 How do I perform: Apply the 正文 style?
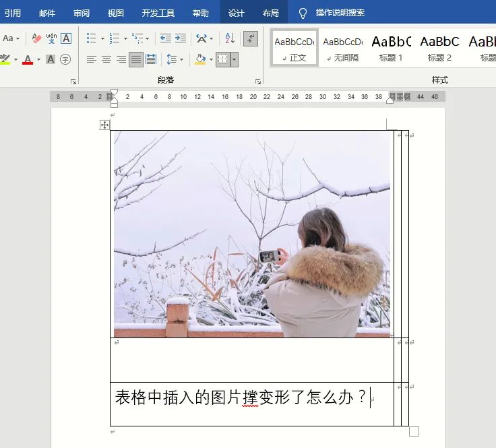point(294,48)
